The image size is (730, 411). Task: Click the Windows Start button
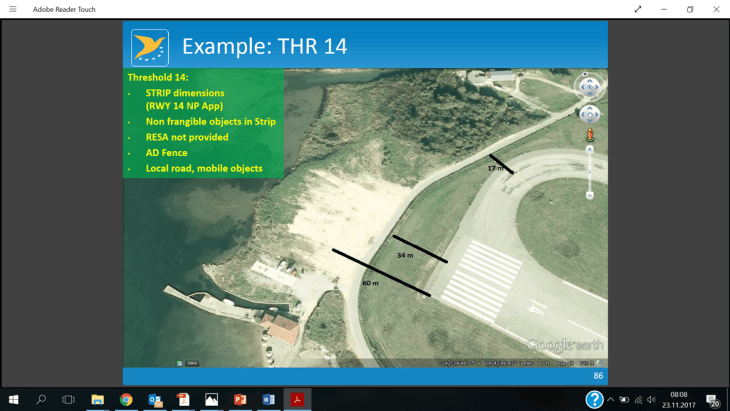pos(14,400)
